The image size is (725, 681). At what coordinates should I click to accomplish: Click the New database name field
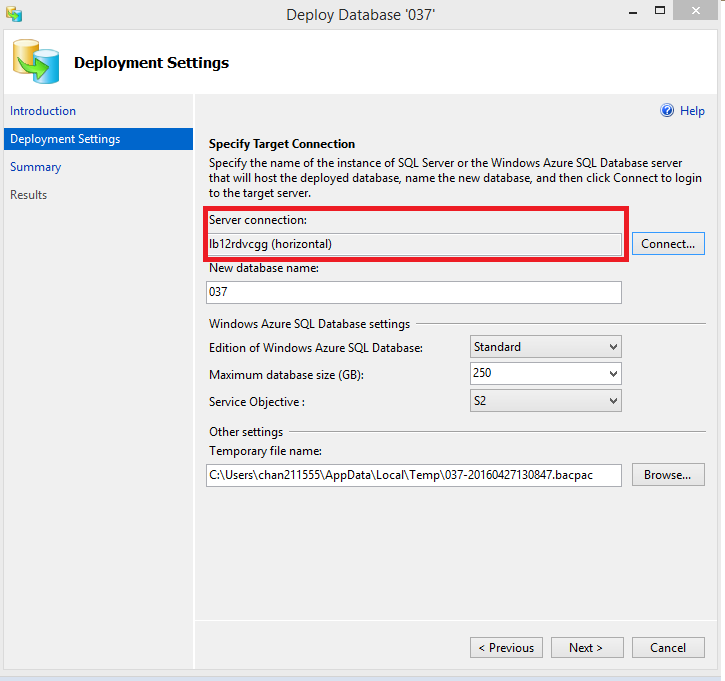click(x=414, y=292)
